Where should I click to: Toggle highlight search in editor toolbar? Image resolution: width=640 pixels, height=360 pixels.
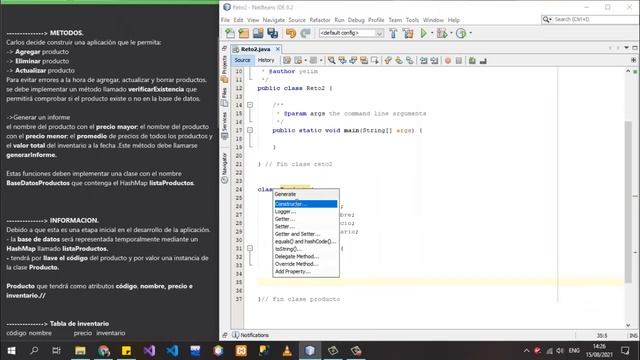tap(363, 60)
